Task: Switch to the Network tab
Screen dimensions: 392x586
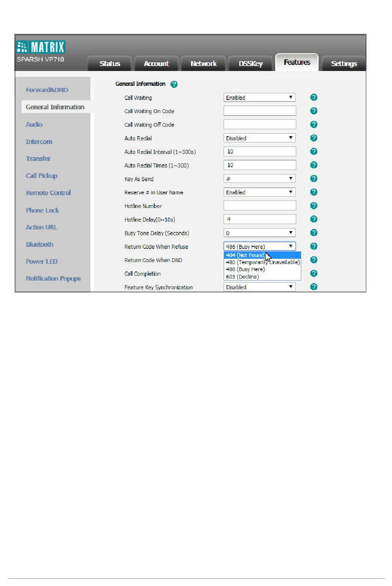Action: coord(203,64)
